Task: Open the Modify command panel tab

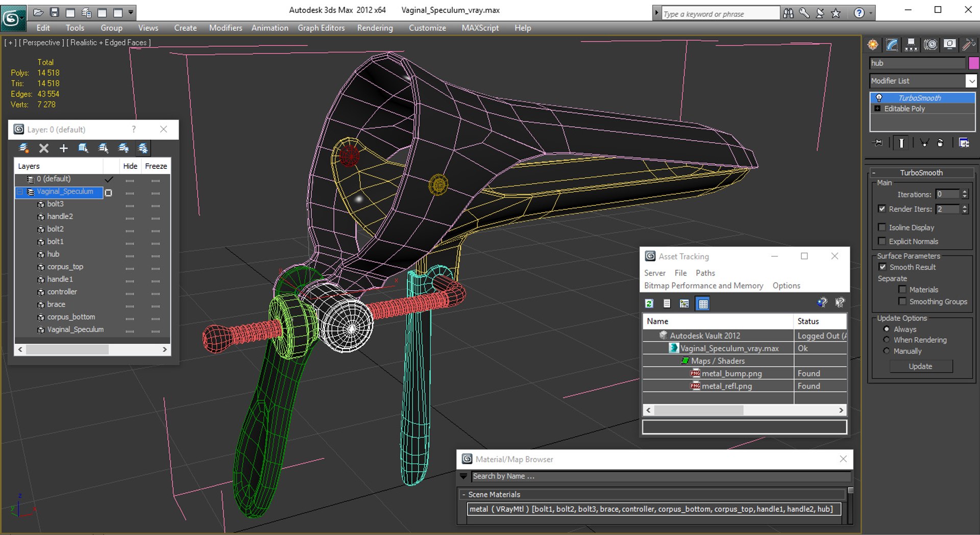Action: click(892, 45)
